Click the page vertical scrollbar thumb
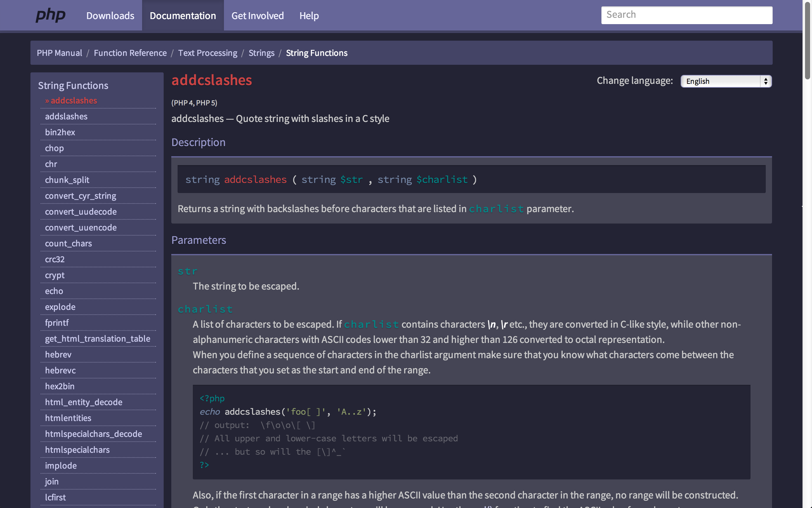The width and height of the screenshot is (812, 508). [x=807, y=40]
